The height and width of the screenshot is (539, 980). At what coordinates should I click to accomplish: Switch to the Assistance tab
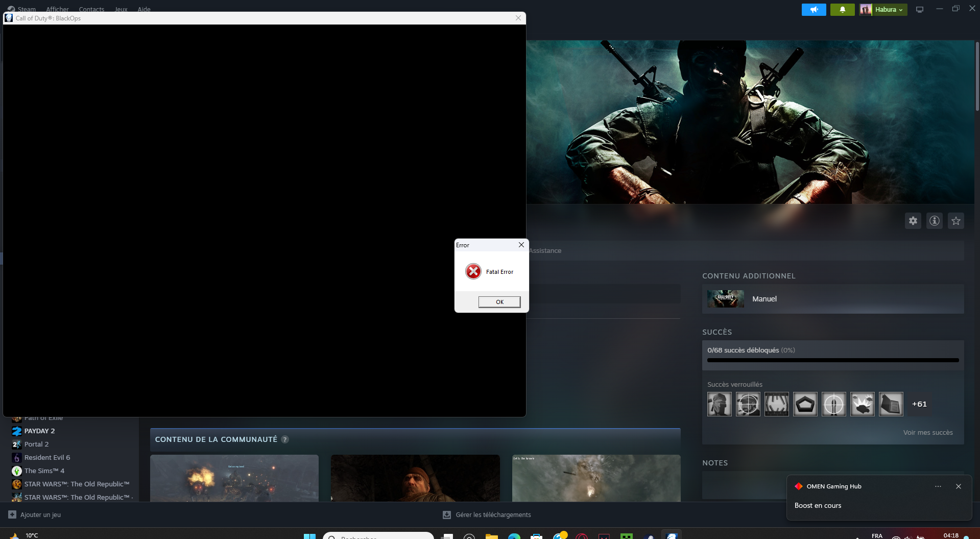tap(545, 251)
